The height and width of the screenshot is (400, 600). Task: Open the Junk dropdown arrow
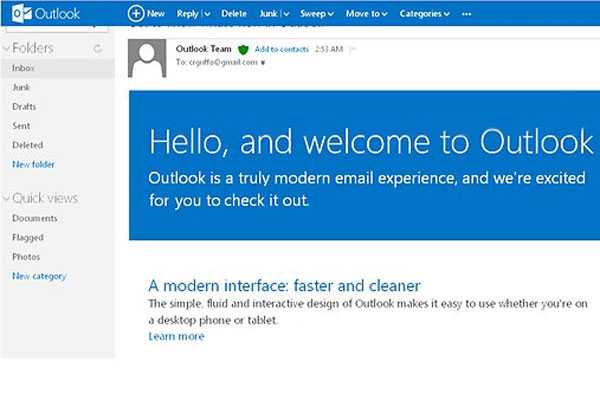(286, 14)
